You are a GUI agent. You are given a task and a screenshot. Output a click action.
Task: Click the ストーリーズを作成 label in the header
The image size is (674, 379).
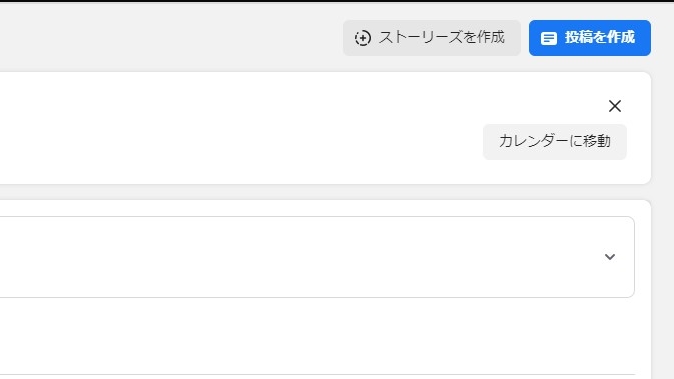point(441,38)
